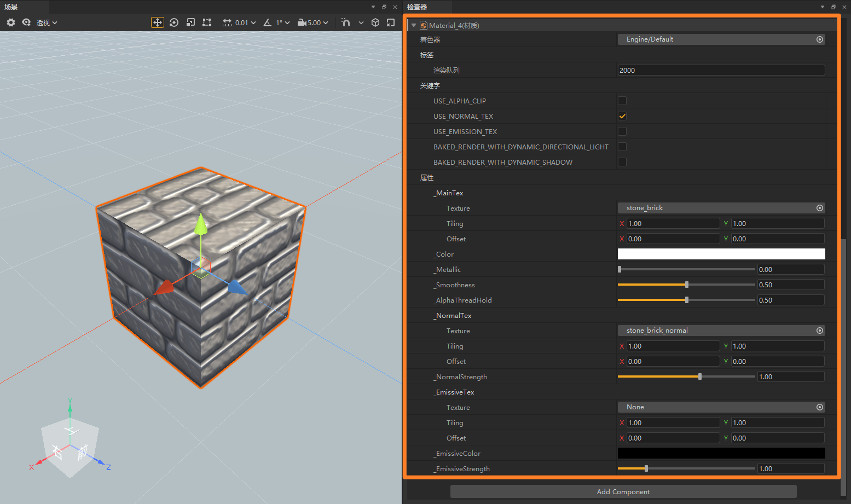The height and width of the screenshot is (504, 851).
Task: Select the Move/Translate gizmo tool
Action: (x=158, y=22)
